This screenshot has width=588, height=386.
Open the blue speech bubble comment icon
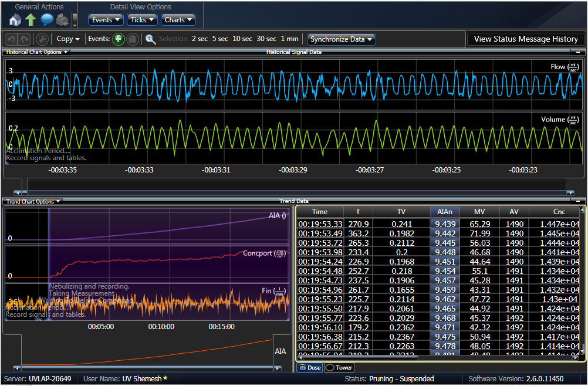(x=46, y=19)
